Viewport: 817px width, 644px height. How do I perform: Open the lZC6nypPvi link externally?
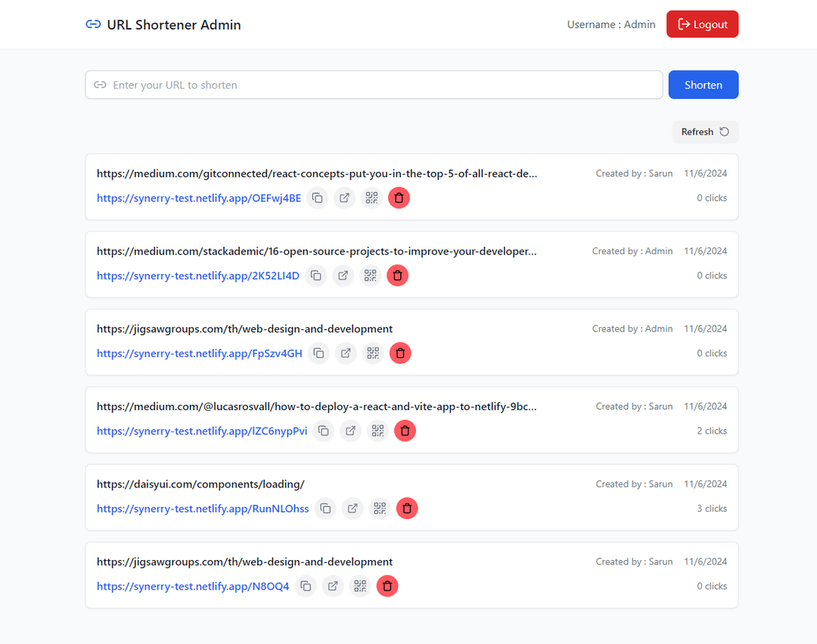pos(350,431)
